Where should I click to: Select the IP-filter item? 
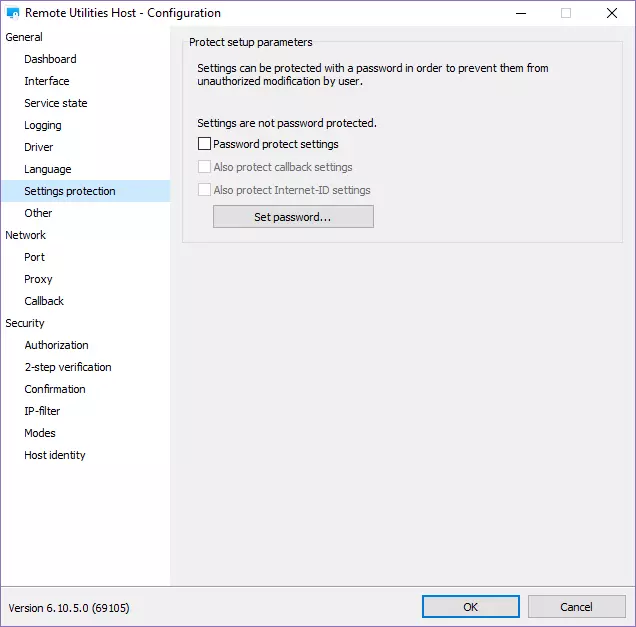(x=42, y=411)
